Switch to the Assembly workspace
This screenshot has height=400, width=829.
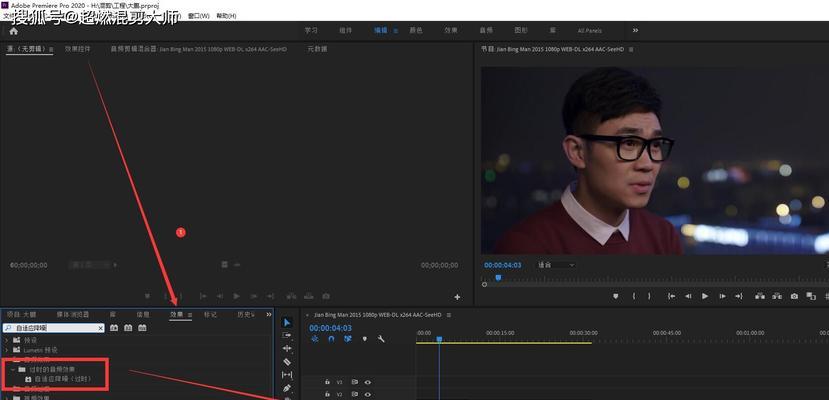(345, 30)
